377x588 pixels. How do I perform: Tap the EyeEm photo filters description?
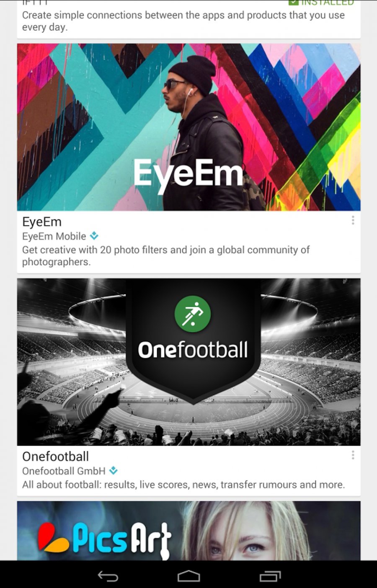click(x=166, y=256)
